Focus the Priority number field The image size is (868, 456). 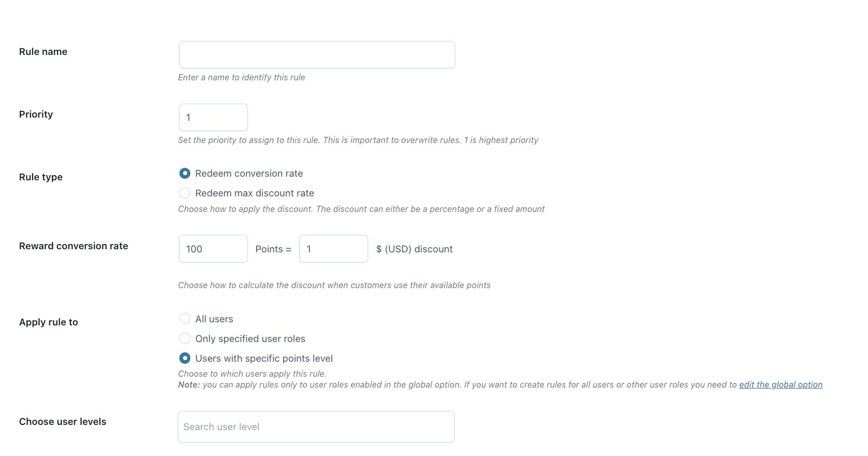[x=213, y=118]
